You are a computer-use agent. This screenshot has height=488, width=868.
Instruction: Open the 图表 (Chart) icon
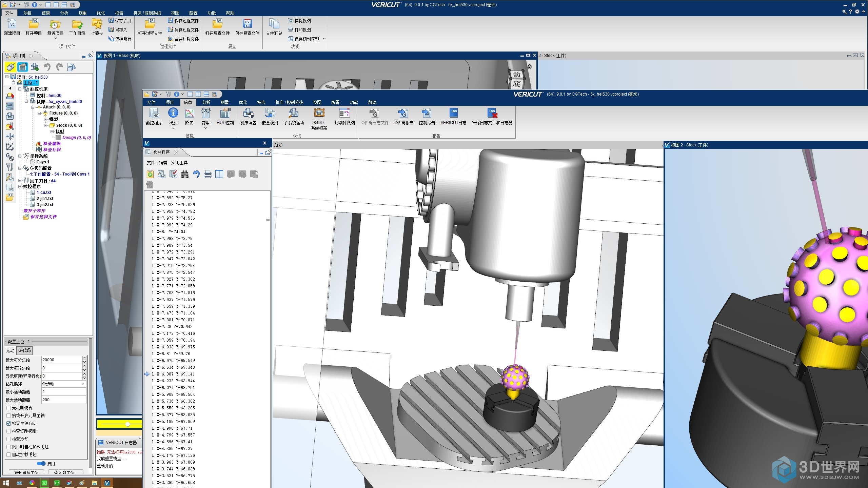[189, 116]
